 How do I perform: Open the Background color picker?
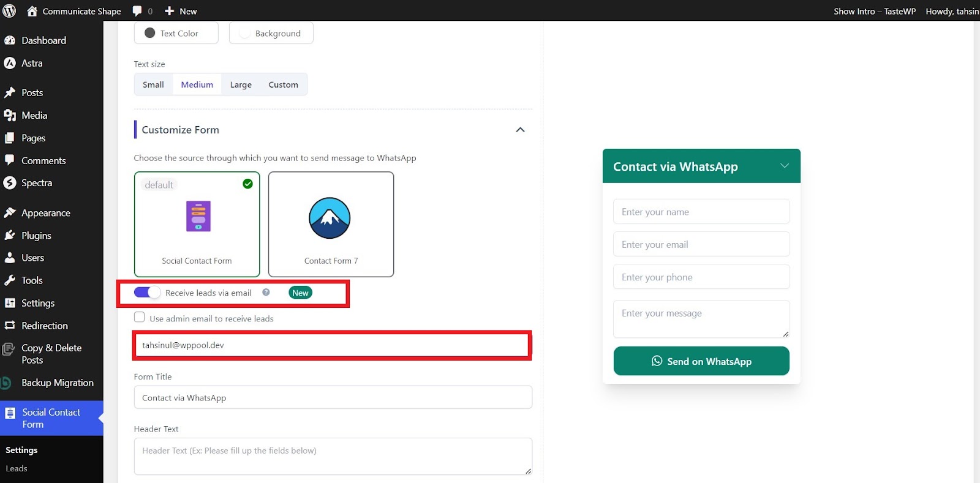coord(271,33)
